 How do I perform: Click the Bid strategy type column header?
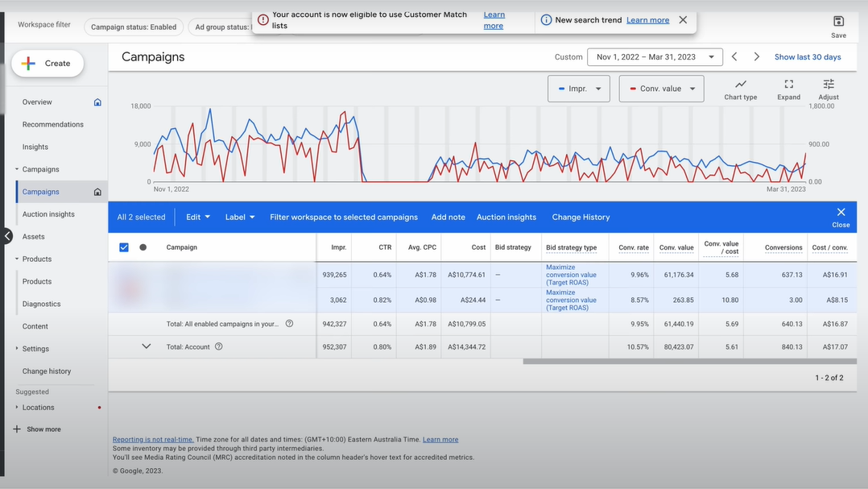(572, 247)
